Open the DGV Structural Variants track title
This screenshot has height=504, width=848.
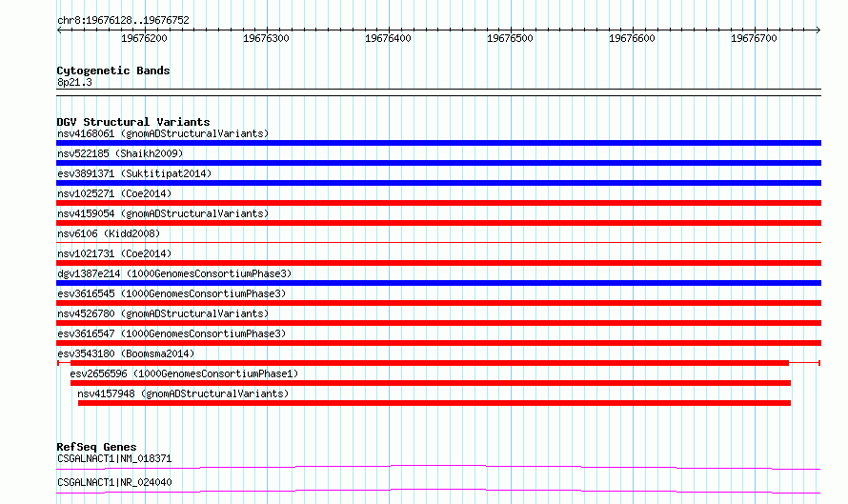(133, 122)
